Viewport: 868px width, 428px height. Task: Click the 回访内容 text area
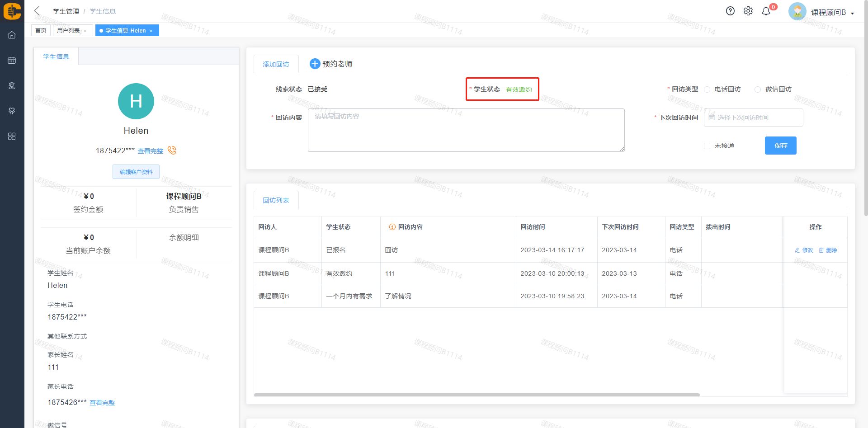[466, 130]
